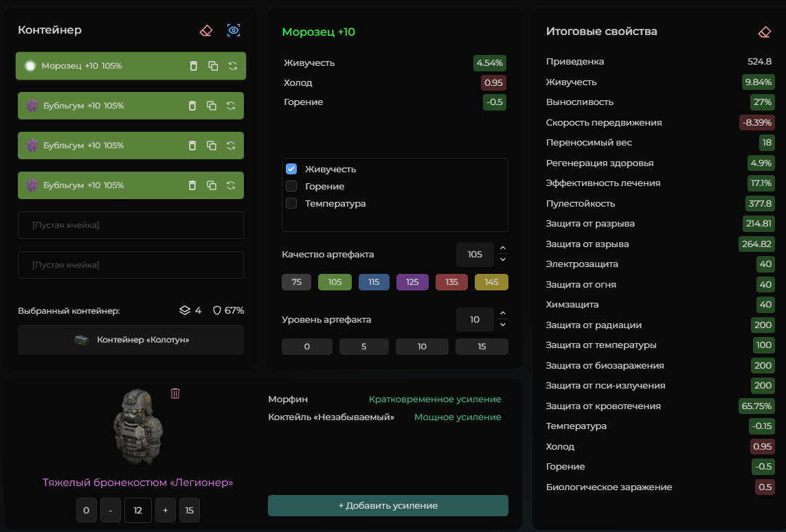The height and width of the screenshot is (532, 786).
Task: Click the Защита от кровотечения 65.75% value
Action: pos(756,406)
